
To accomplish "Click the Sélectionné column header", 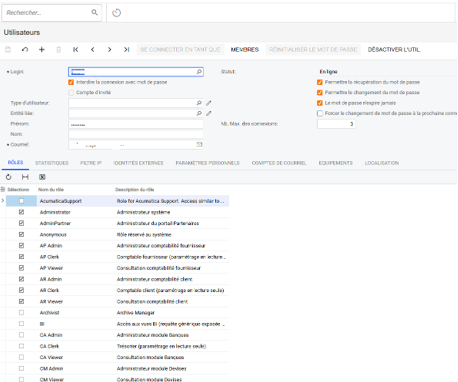I will click(x=18, y=190).
